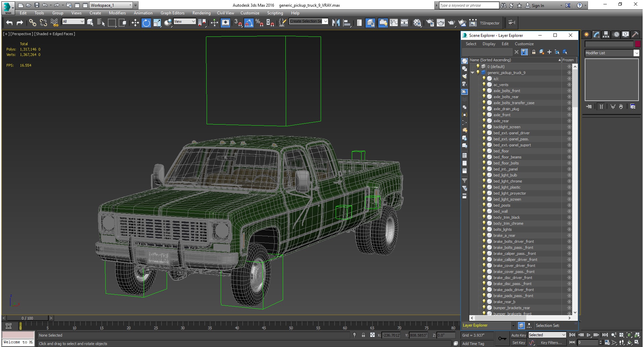The height and width of the screenshot is (347, 644).
Task: Click the Mirror tool icon
Action: point(336,23)
